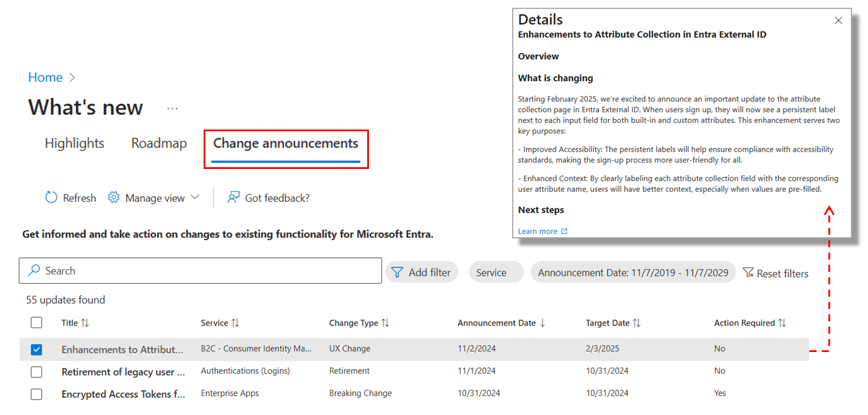
Task: Click the Got feedback icon
Action: 234,197
